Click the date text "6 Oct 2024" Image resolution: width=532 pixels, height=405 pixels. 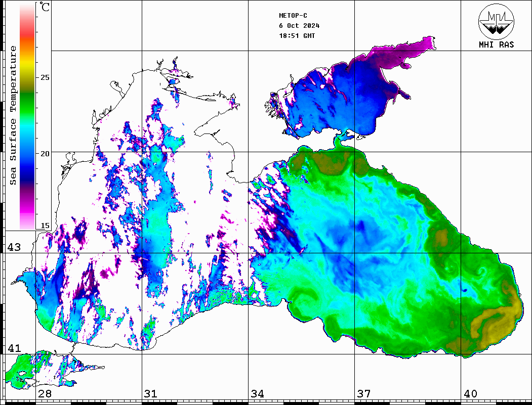pyautogui.click(x=299, y=26)
